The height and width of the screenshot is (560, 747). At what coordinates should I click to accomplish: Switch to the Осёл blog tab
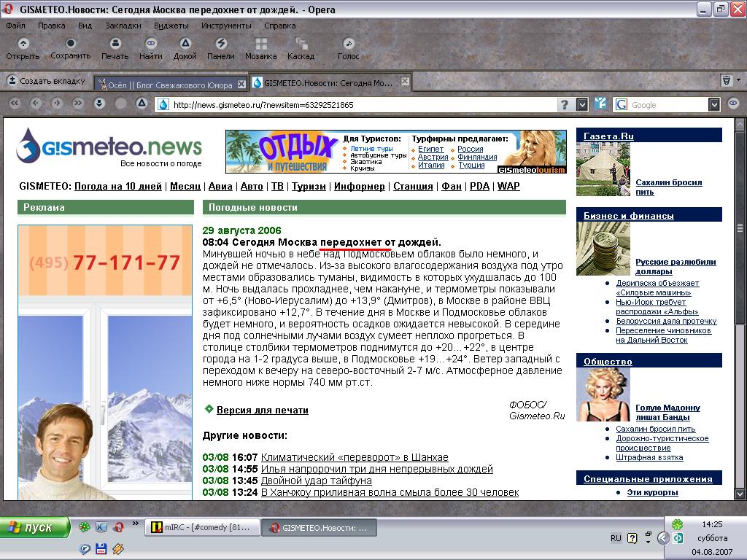[169, 84]
